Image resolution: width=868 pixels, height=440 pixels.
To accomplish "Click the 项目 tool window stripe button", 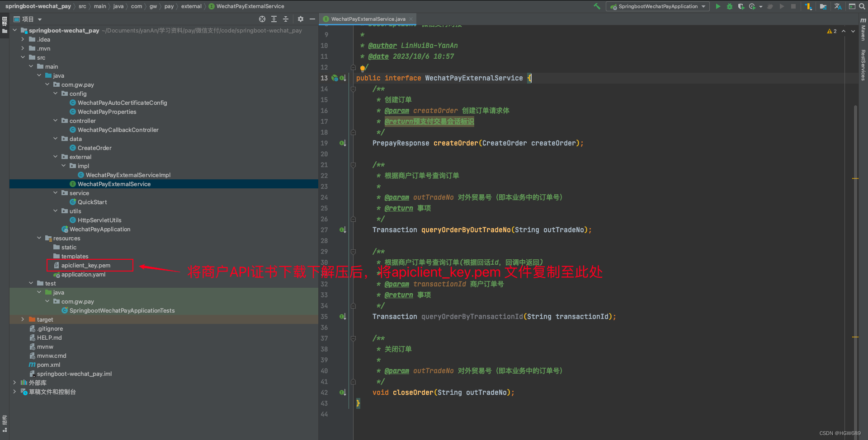I will (5, 24).
